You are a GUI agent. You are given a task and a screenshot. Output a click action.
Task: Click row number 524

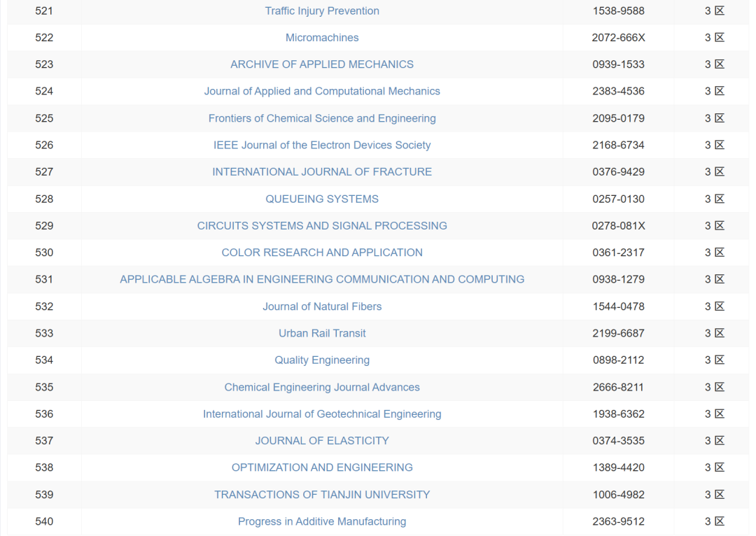[x=44, y=91]
